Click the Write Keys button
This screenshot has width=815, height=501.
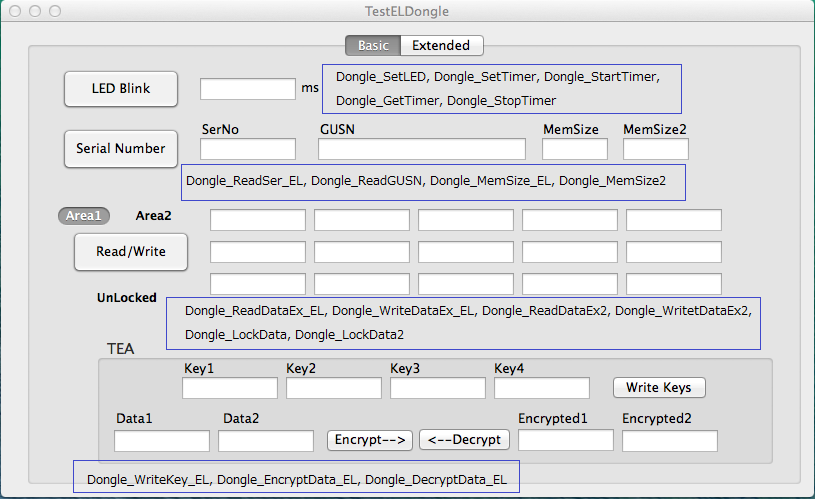click(659, 388)
